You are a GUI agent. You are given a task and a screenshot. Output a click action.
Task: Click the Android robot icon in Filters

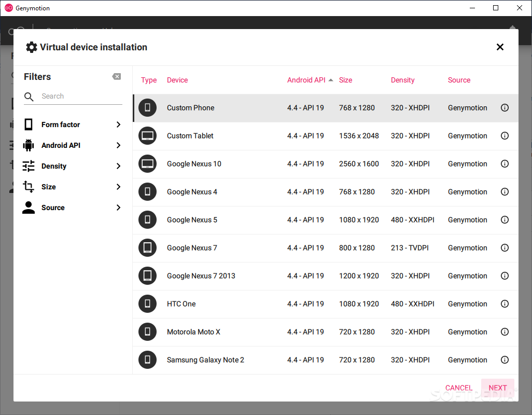point(29,145)
